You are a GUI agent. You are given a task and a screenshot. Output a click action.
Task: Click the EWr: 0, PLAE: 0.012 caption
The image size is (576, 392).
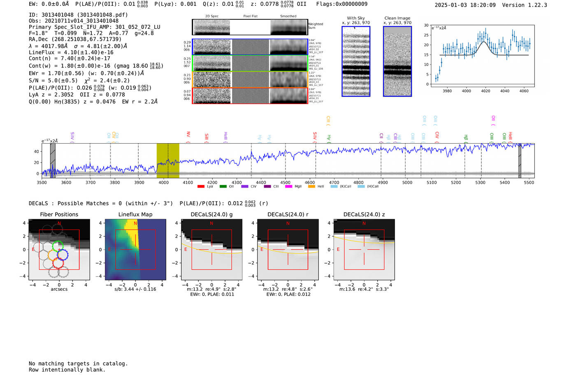288,294
